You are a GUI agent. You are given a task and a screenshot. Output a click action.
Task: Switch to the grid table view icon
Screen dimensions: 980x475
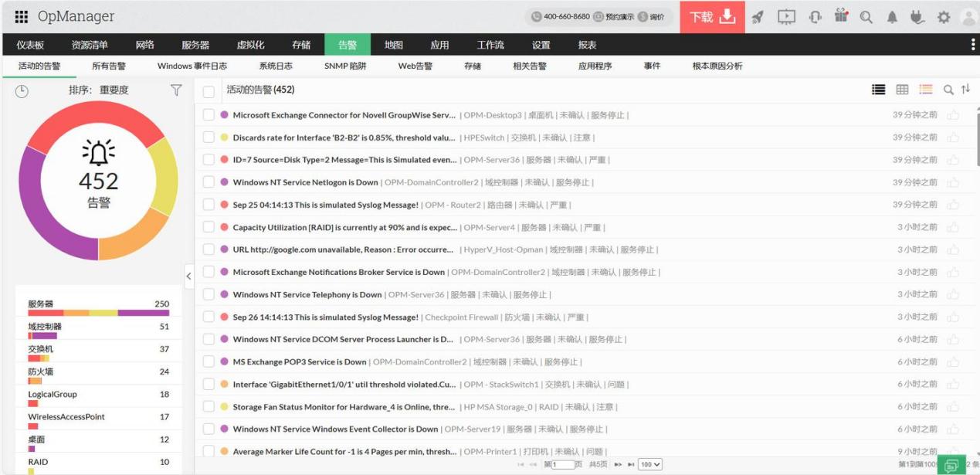[902, 90]
